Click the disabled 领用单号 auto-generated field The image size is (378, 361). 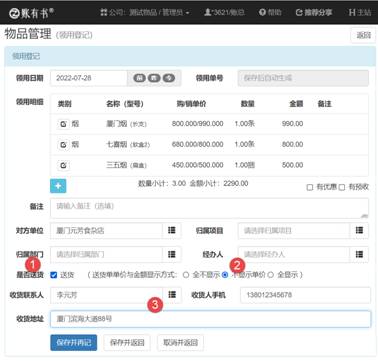[x=303, y=78]
